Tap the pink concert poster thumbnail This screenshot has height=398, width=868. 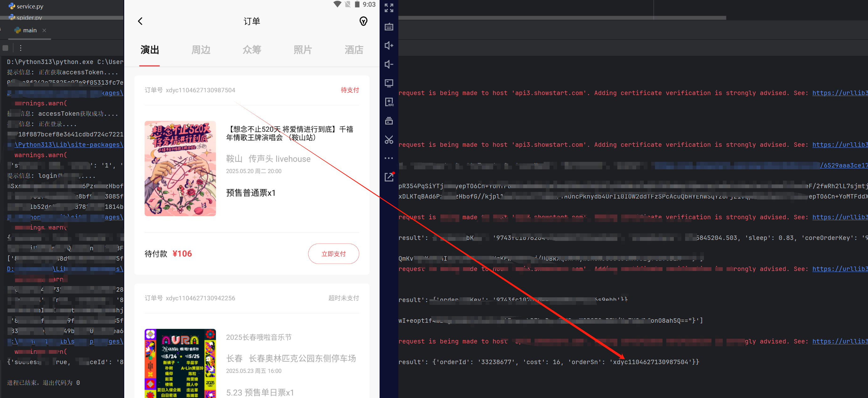click(180, 168)
